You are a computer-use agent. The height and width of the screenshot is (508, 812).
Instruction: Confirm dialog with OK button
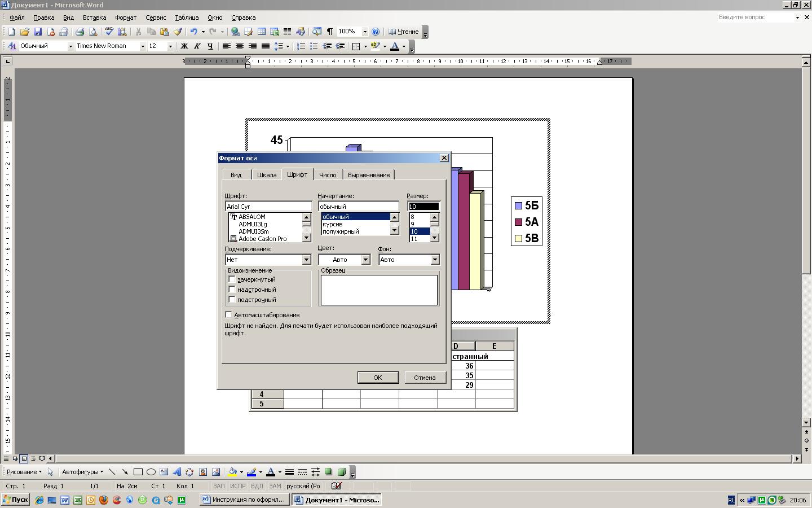pos(378,378)
